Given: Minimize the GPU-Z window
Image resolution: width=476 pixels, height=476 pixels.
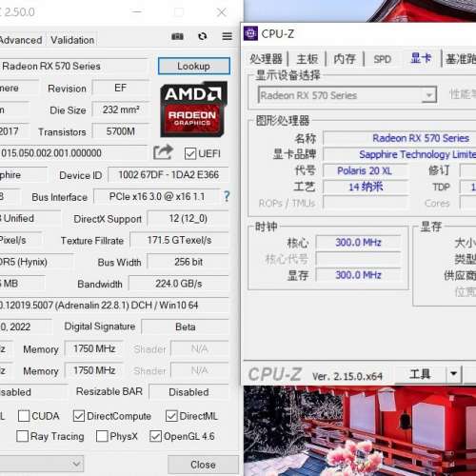Looking at the screenshot, I should (x=137, y=12).
